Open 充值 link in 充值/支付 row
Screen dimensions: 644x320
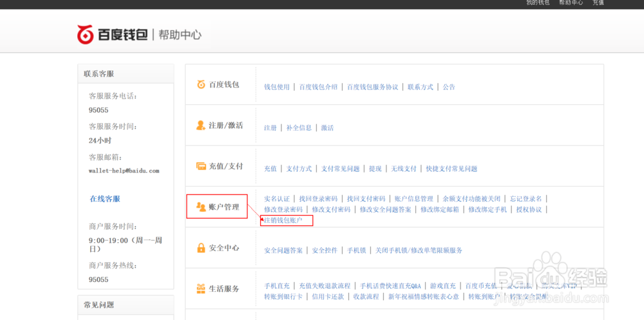pyautogui.click(x=270, y=169)
